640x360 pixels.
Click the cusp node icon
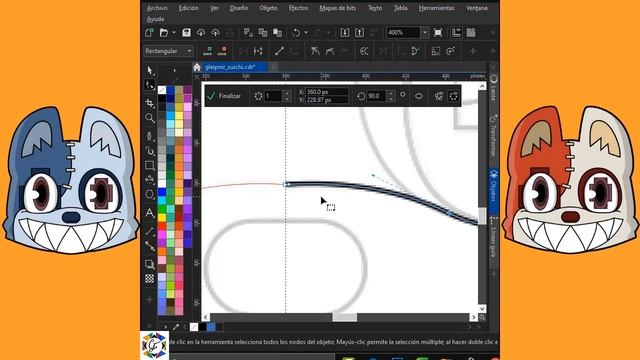[315, 51]
